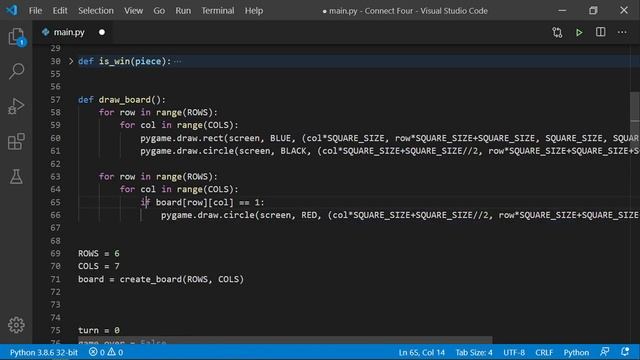
Task: Open the feedback icon in status bar
Action: pyautogui.click(x=604, y=352)
